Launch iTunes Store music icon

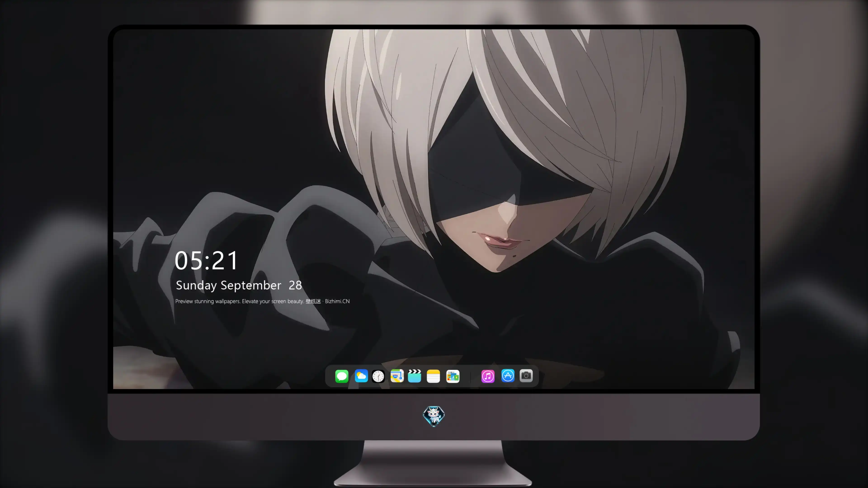point(488,376)
